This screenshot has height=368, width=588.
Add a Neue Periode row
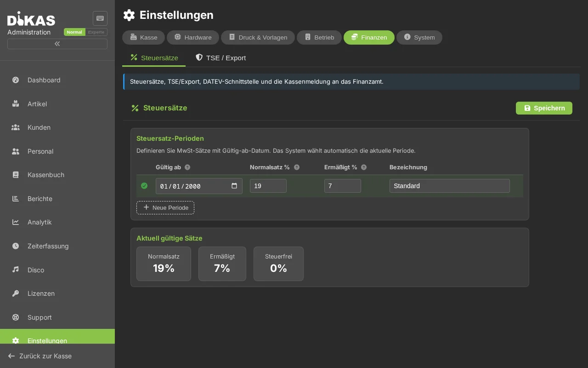click(165, 207)
